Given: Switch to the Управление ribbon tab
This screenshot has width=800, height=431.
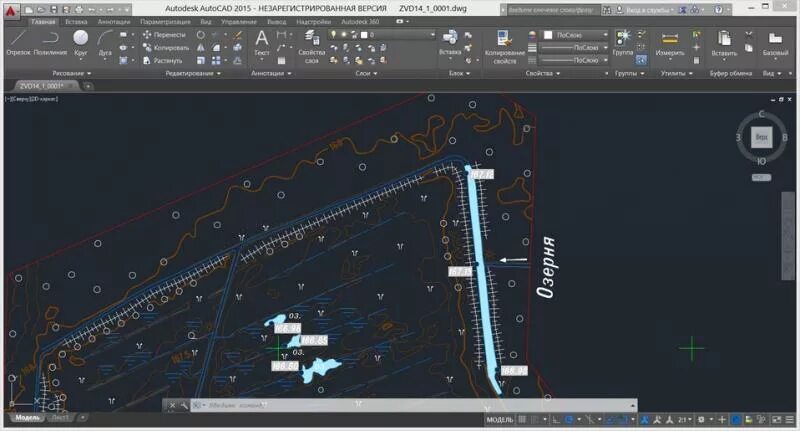Looking at the screenshot, I should (x=239, y=22).
